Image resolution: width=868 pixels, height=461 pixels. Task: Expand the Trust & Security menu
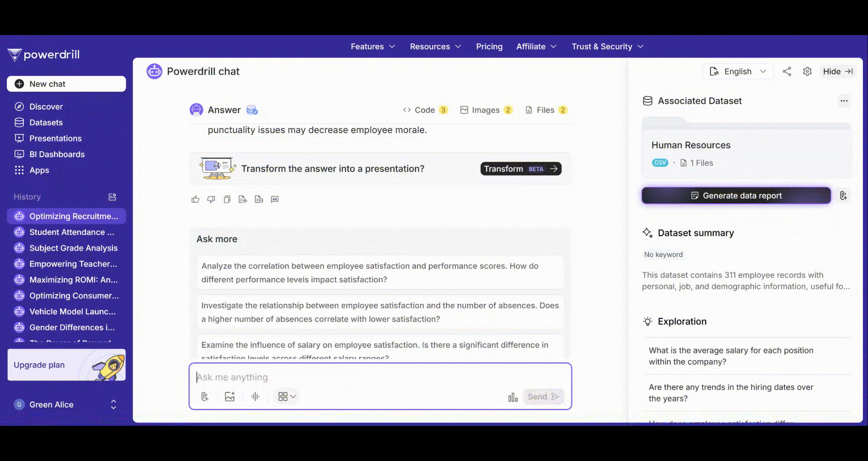[607, 47]
